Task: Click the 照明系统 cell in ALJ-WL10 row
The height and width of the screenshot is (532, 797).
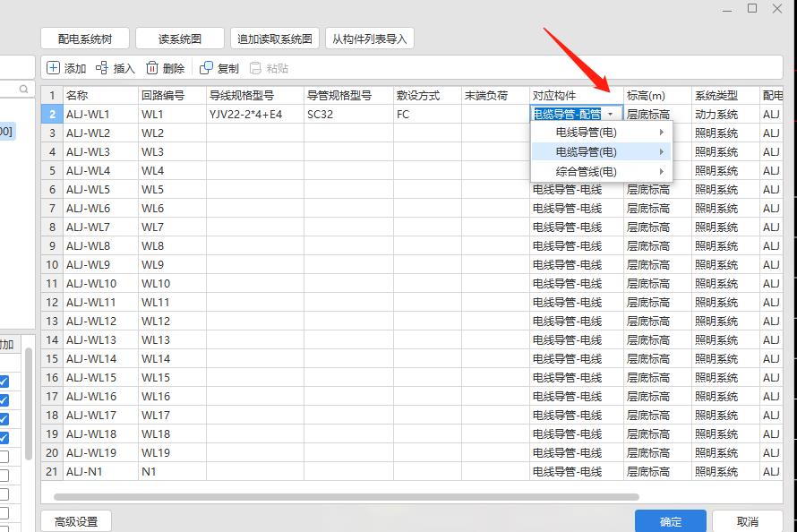Action: coord(726,284)
